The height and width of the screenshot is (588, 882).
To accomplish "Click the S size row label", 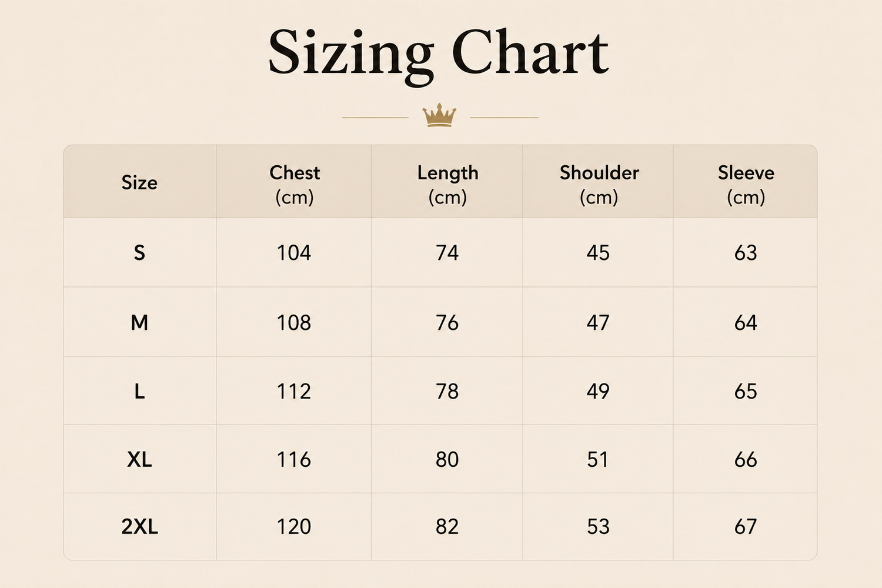I will click(139, 253).
